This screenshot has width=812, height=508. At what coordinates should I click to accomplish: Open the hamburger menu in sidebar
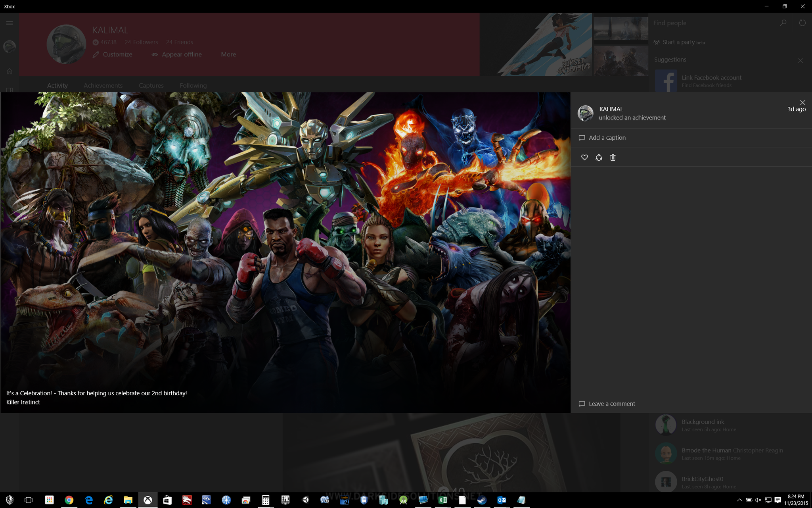pyautogui.click(x=10, y=23)
